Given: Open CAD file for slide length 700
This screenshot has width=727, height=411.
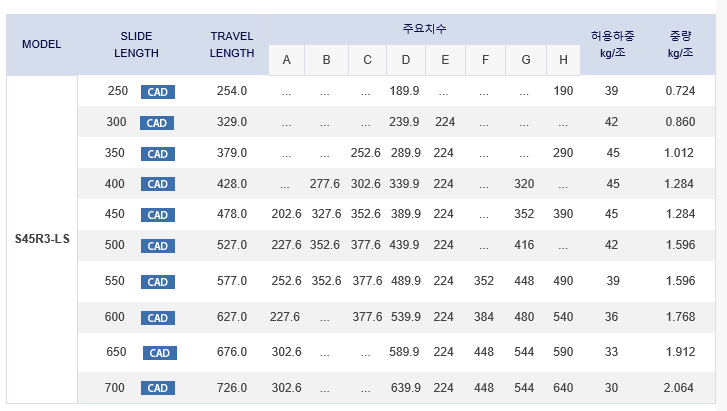Looking at the screenshot, I should pyautogui.click(x=158, y=388).
